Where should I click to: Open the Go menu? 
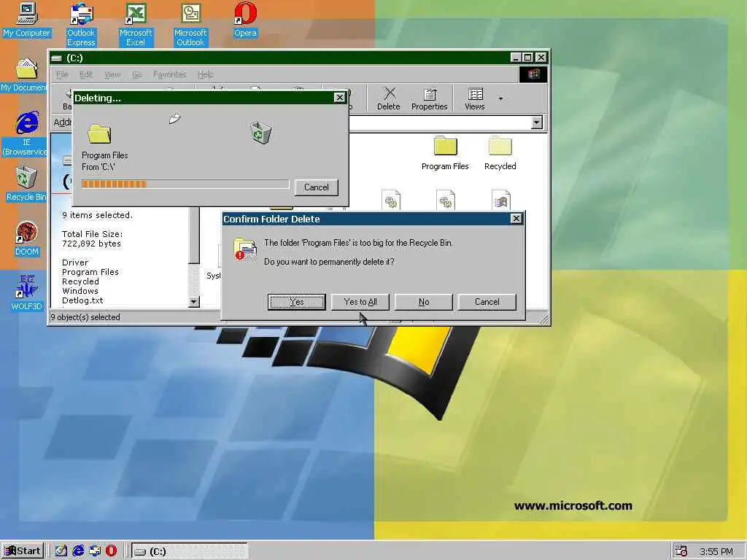point(136,74)
